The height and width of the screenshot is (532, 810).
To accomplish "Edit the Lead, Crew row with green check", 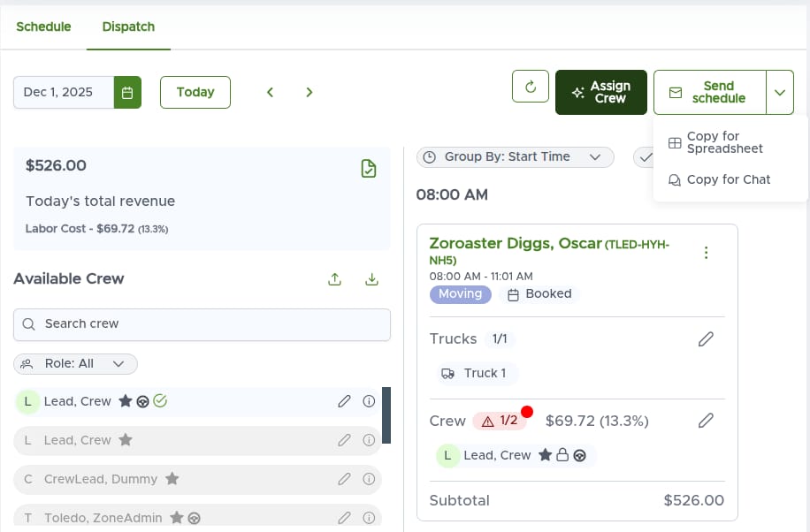I will tap(344, 401).
